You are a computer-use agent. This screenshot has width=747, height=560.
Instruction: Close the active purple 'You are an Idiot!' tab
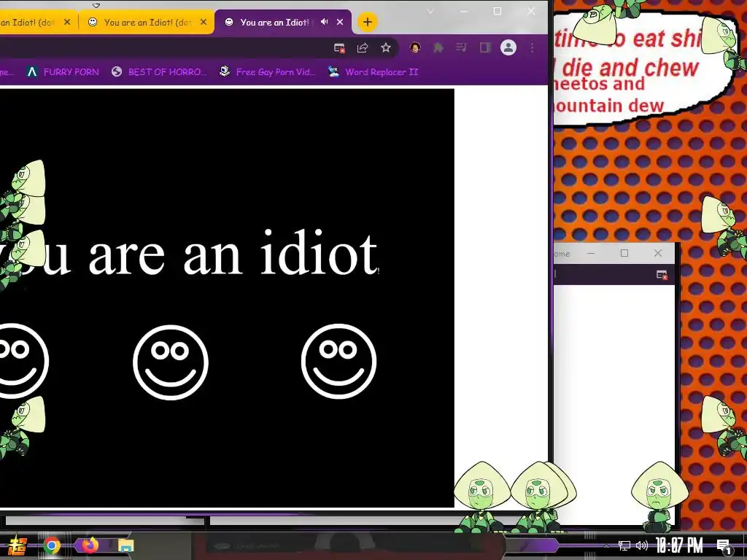click(x=340, y=22)
